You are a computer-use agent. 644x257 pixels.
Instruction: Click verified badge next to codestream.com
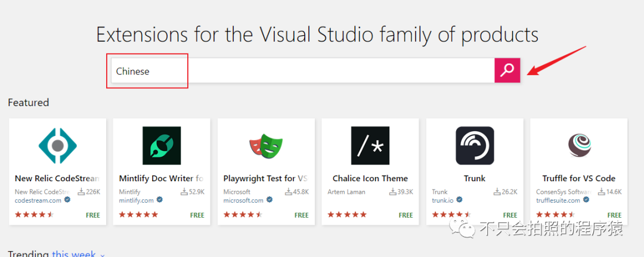(67, 200)
